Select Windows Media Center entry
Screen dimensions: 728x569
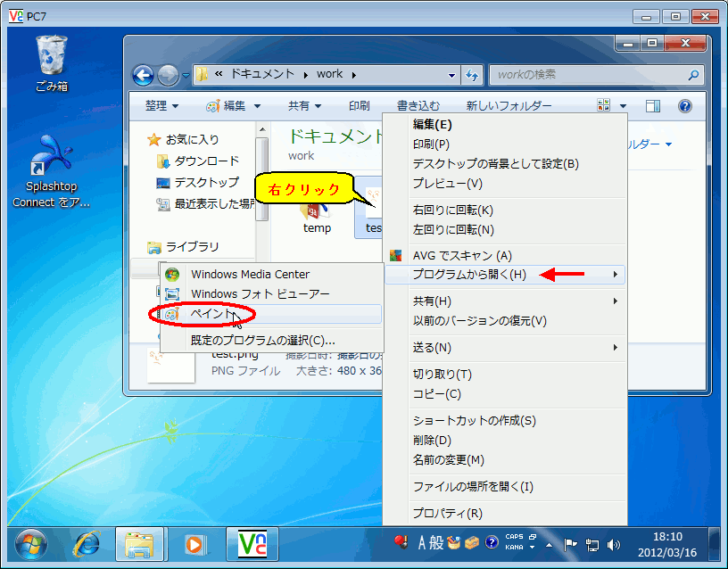pos(250,275)
